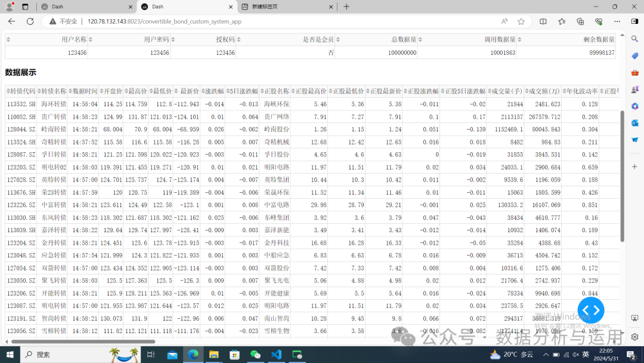Open Collections icon in toolbar
The image size is (644, 363).
pos(580,21)
